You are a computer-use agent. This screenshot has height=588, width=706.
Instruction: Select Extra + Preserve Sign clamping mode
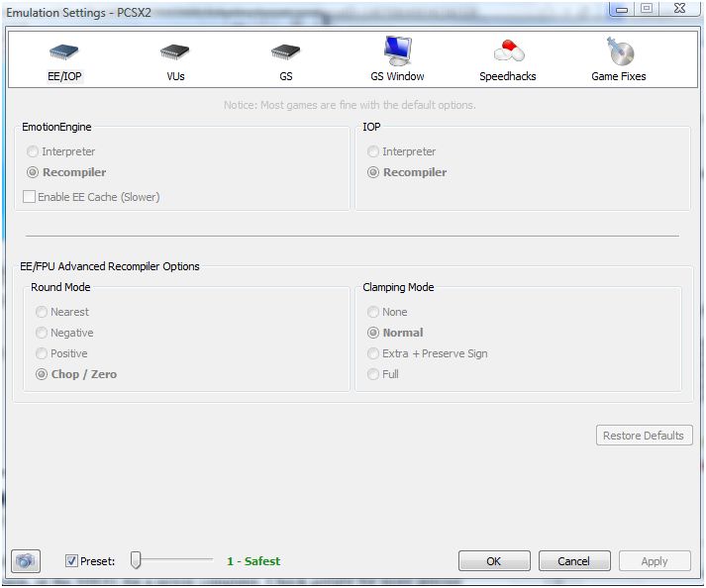(x=373, y=353)
